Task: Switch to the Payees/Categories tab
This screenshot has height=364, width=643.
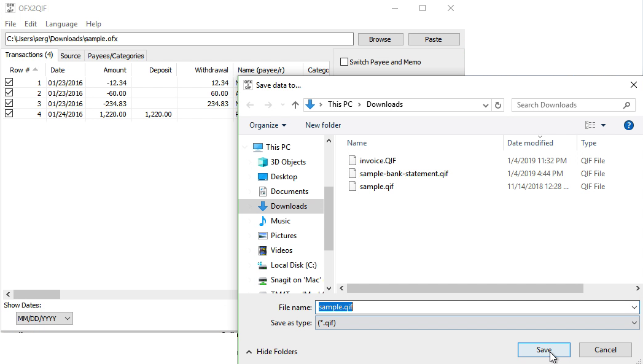Action: tap(115, 56)
